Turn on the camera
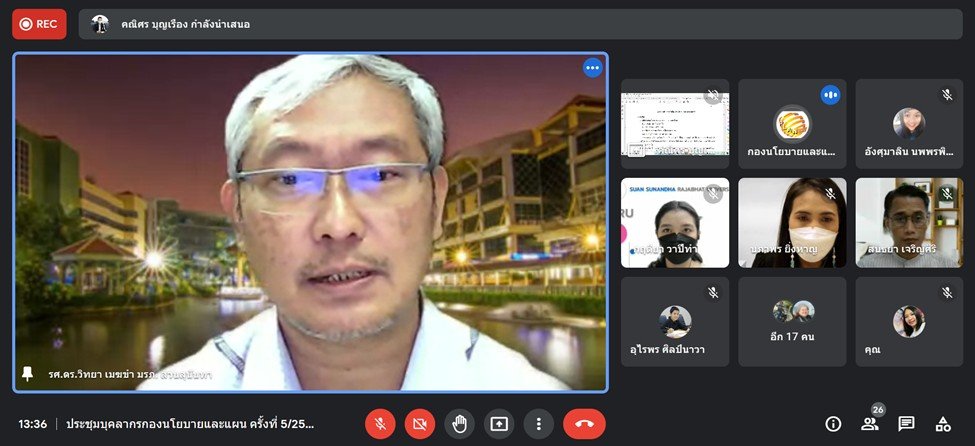Viewport: 975px width, 446px height. coord(420,424)
